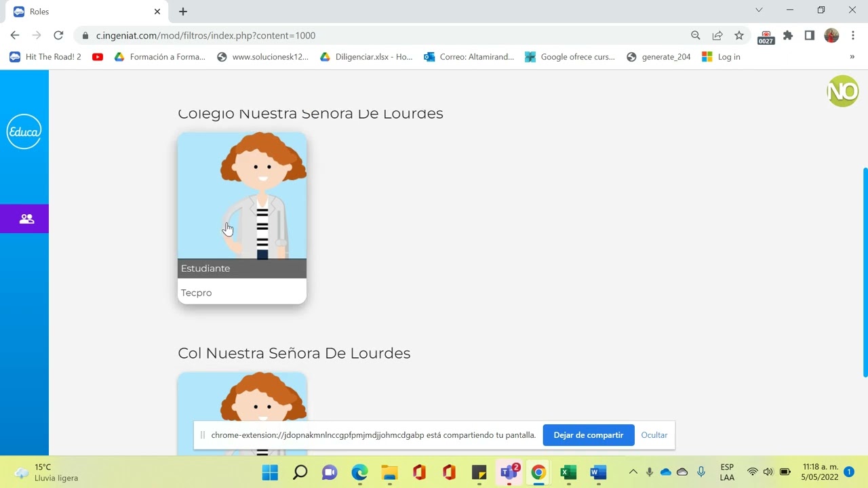
Task: Reload the current page
Action: 58,35
